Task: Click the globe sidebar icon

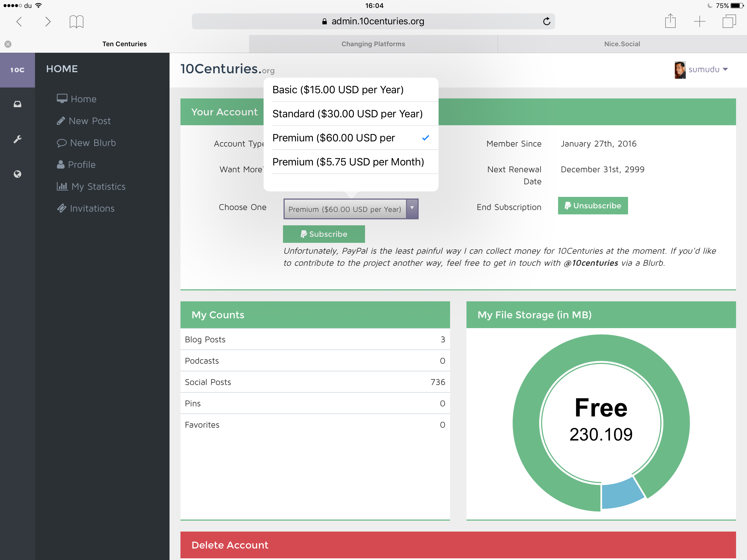Action: tap(17, 174)
